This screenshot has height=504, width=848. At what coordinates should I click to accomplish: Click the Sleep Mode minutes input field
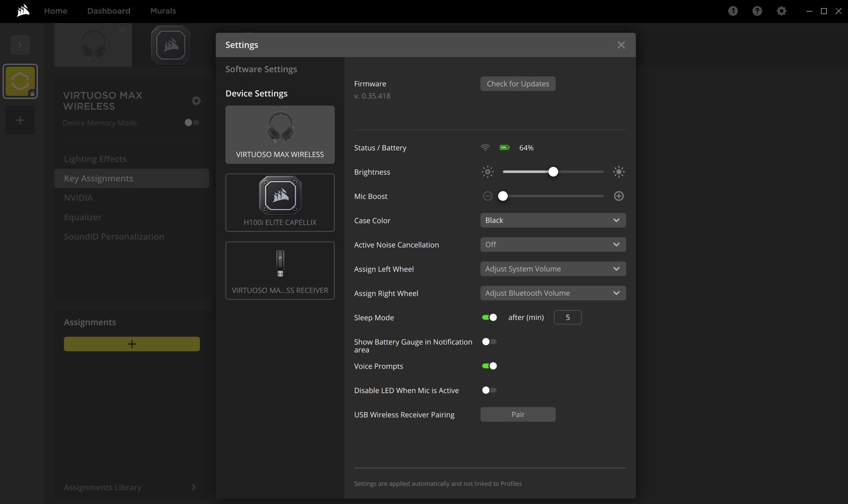point(567,318)
